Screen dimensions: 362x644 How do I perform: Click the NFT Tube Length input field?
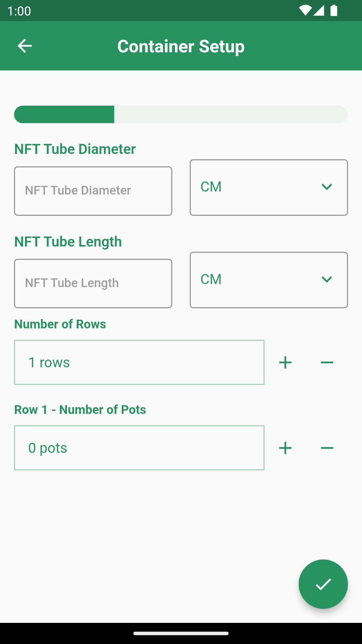tap(93, 283)
